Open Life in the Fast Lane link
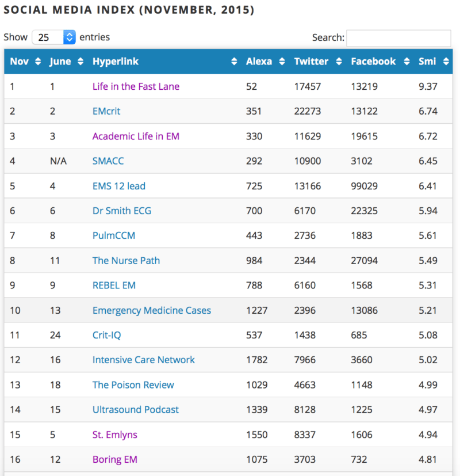 pyautogui.click(x=136, y=86)
